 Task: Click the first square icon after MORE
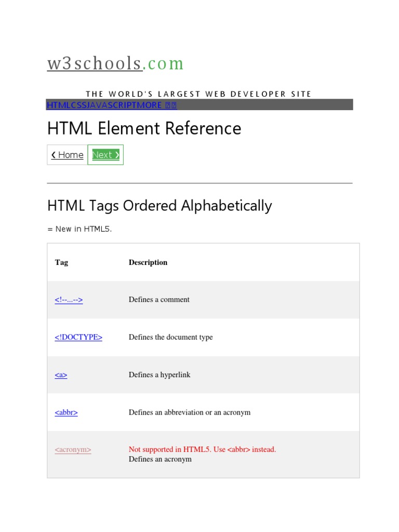pyautogui.click(x=167, y=105)
